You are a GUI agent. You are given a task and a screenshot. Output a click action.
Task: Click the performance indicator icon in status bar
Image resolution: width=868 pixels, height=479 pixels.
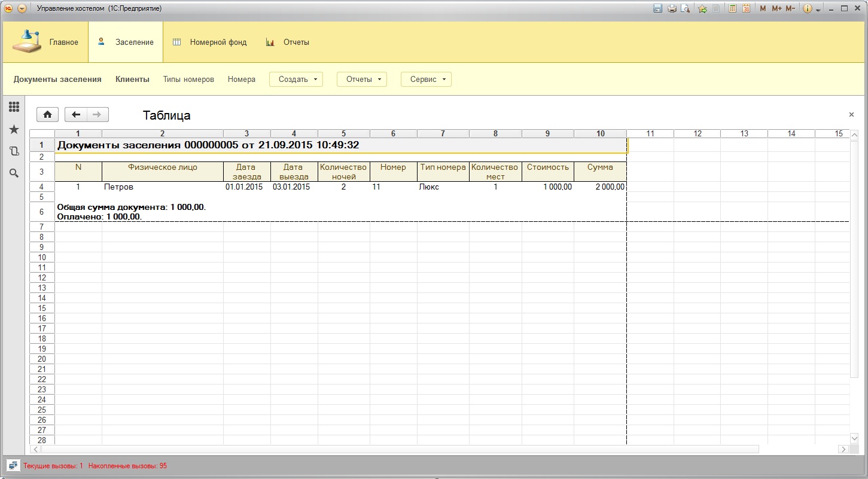click(x=13, y=466)
